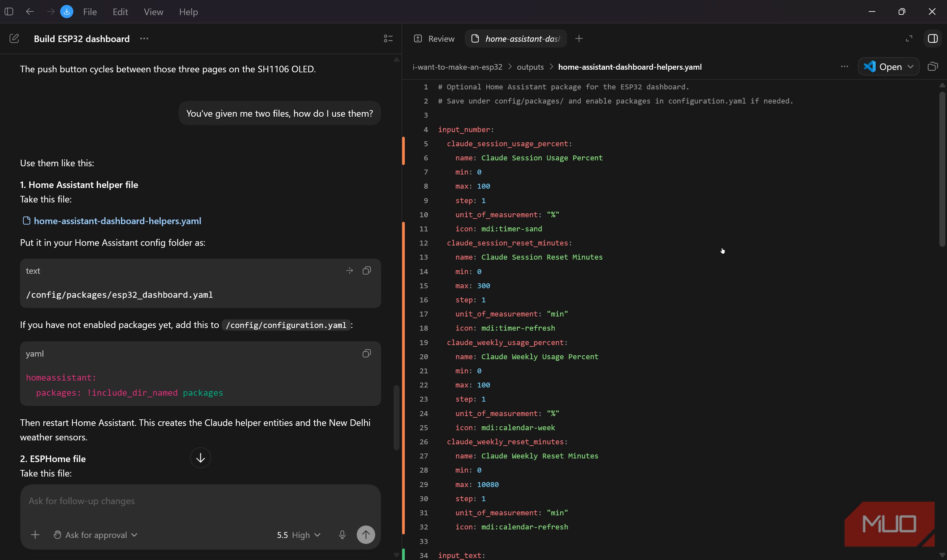Focus the Ask for follow-up changes field
Screen dimensions: 947x560
(x=200, y=501)
